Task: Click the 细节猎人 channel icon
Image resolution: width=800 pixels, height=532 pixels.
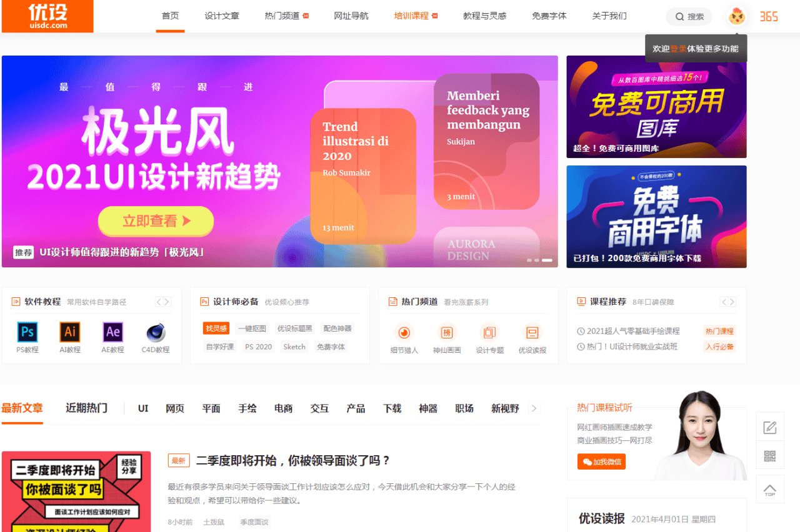Action: 404,333
